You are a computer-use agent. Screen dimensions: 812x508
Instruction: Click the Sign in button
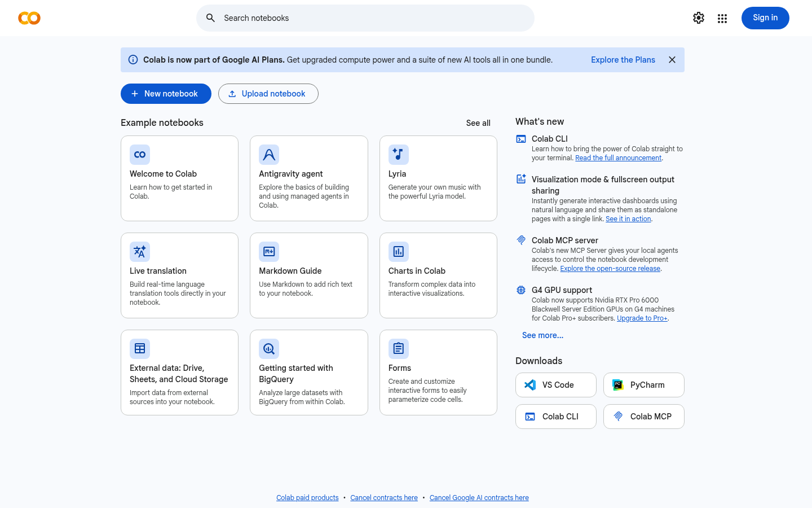click(x=765, y=18)
